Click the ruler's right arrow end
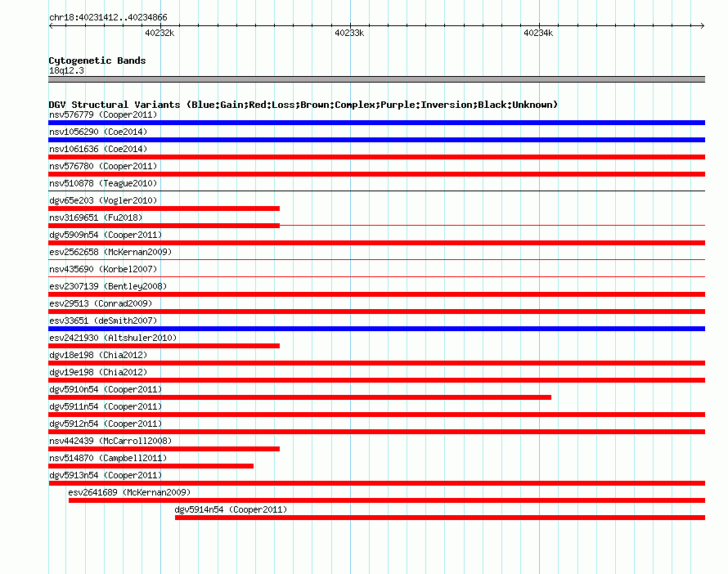 (703, 25)
